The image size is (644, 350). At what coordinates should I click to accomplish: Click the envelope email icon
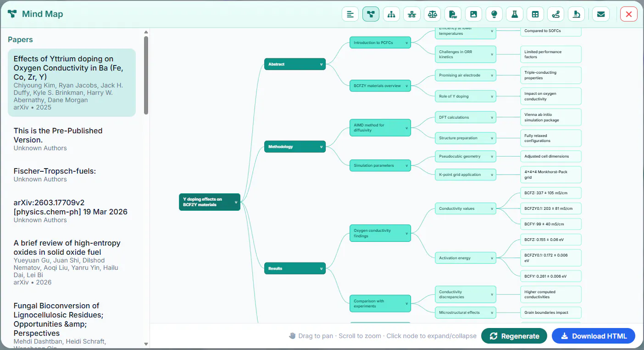click(x=600, y=14)
